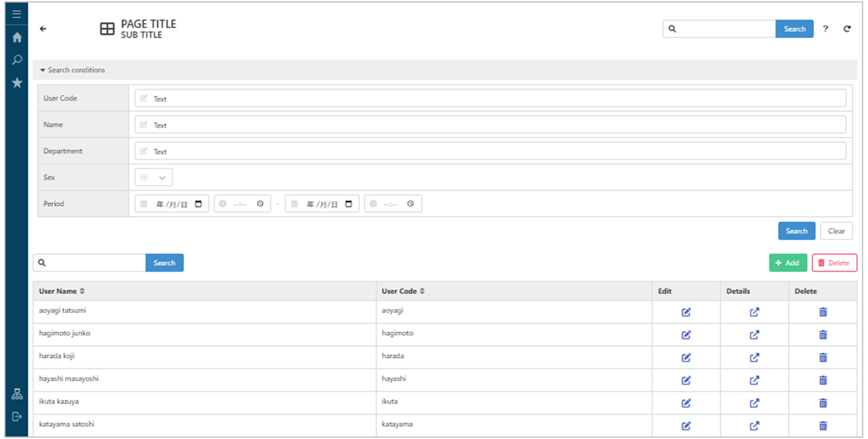Click the green Add button

point(788,263)
